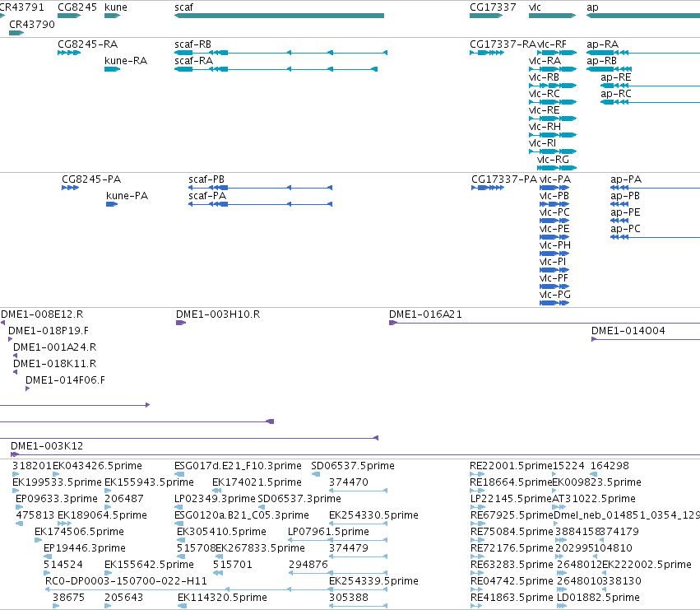Click the EK155943.5prime EST label
The height and width of the screenshot is (610, 700).
tap(149, 482)
